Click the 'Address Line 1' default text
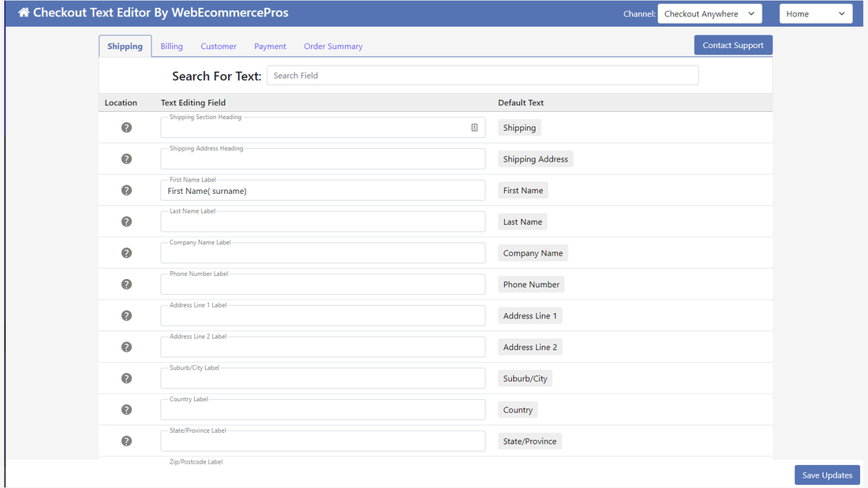This screenshot has width=868, height=488. coord(529,316)
